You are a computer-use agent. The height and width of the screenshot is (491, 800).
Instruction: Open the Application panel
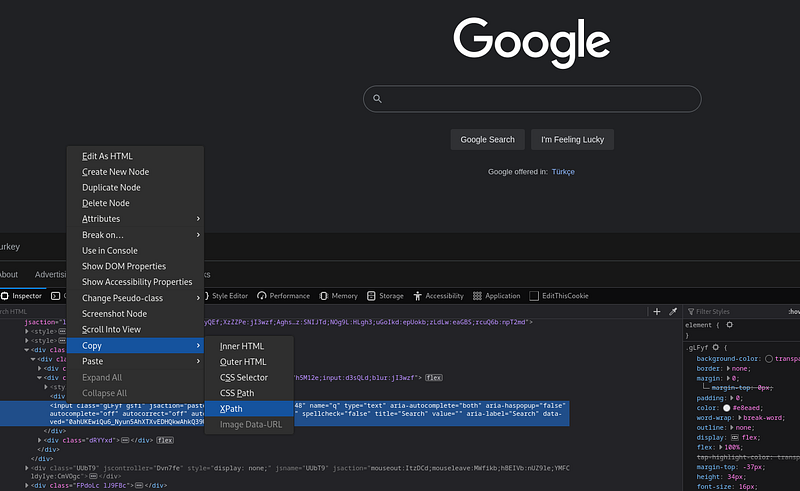(496, 296)
